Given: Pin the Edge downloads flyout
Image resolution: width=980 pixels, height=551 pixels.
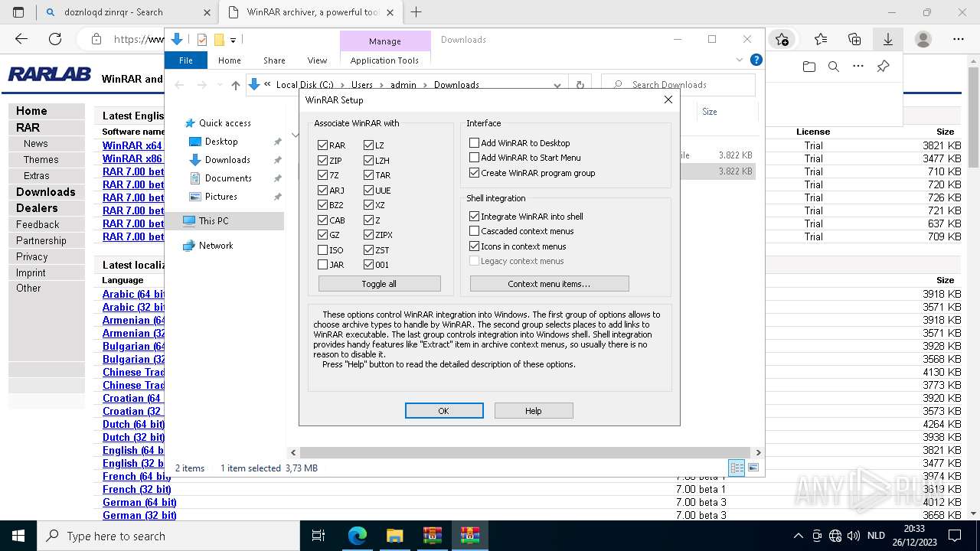Looking at the screenshot, I should coord(883,67).
